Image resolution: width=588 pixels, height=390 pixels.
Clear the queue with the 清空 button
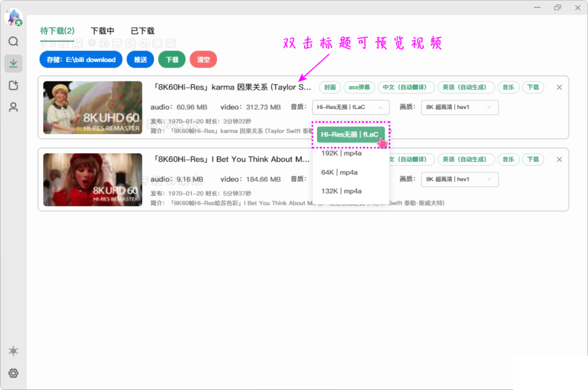(x=203, y=59)
